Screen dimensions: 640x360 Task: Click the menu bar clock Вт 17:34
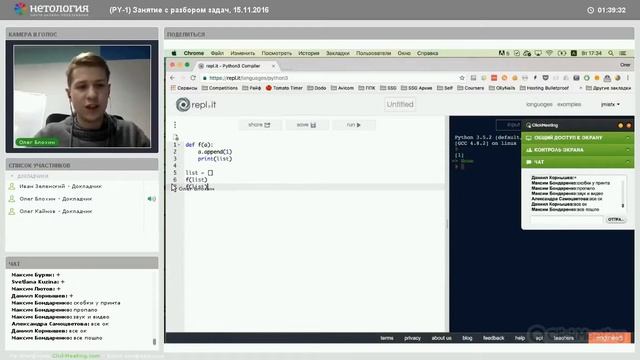[x=592, y=53]
